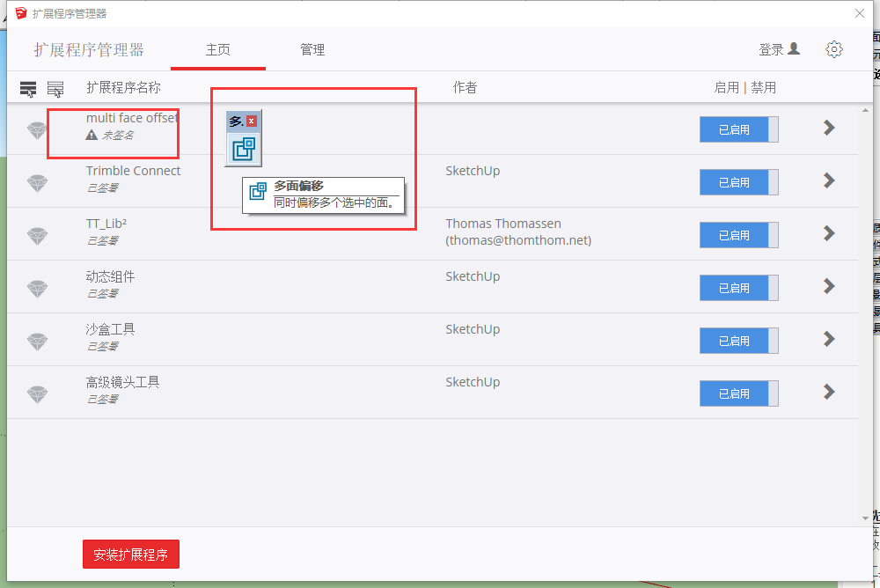880x588 pixels.
Task: Toggle the 已启用 switch for Trimble Connect
Action: [x=738, y=182]
